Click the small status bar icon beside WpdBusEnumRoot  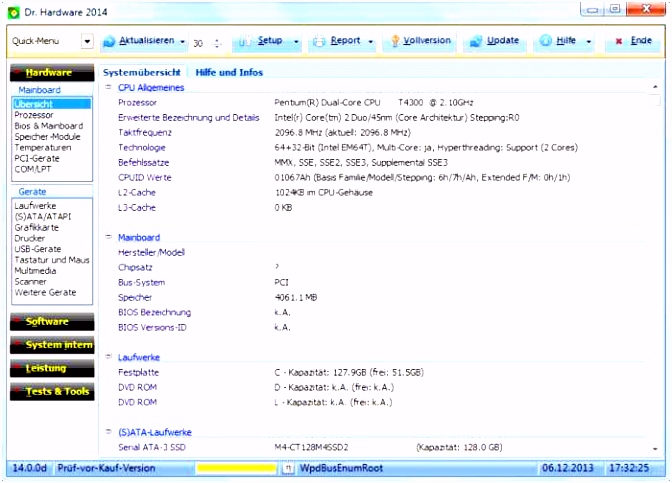tap(288, 468)
